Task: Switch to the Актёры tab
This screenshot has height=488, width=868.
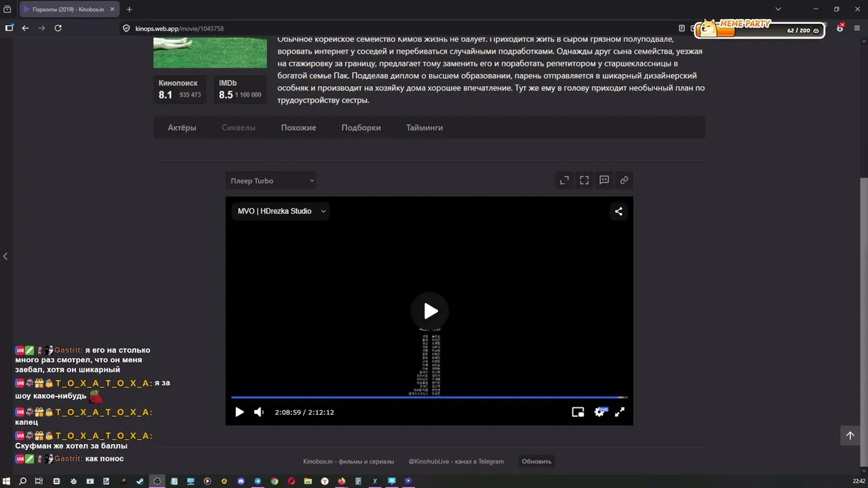Action: click(182, 127)
